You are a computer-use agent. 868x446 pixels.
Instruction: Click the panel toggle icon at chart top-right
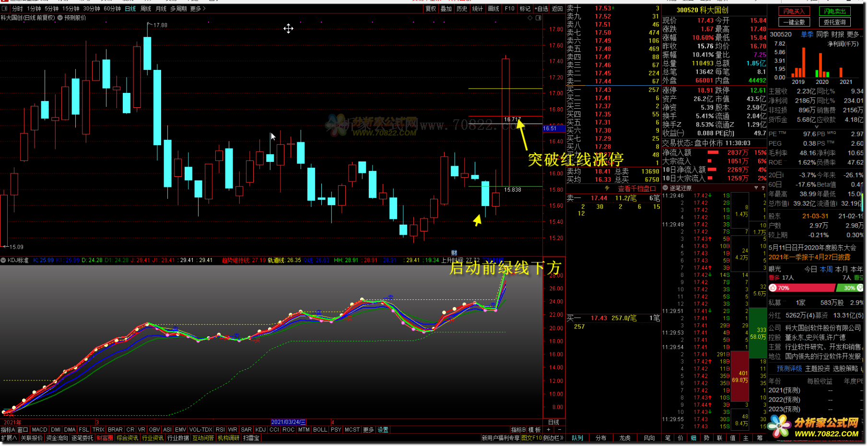[539, 18]
